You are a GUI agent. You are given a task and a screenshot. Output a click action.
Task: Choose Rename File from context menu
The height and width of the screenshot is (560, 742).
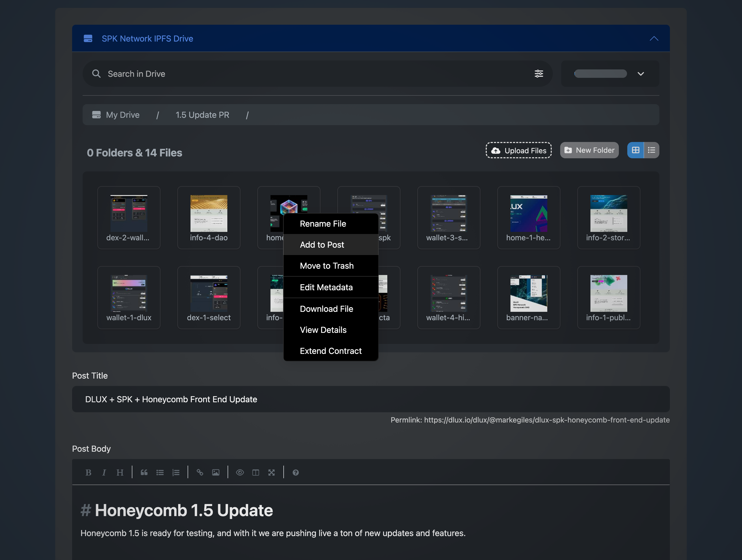(331, 224)
